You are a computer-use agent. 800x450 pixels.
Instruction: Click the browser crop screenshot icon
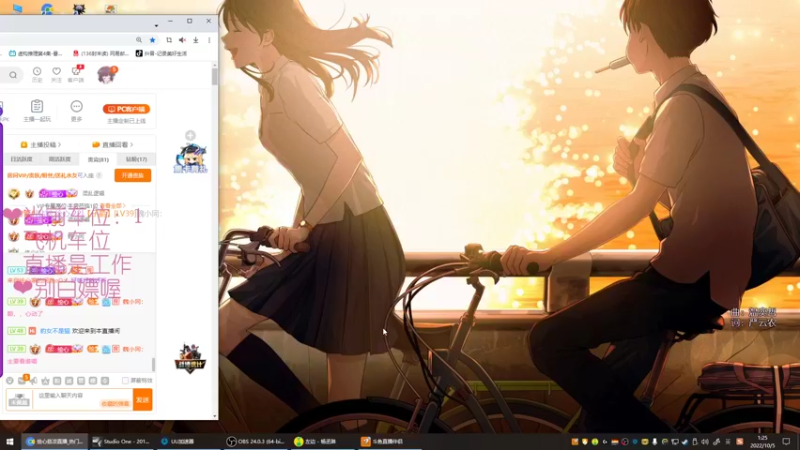click(169, 40)
